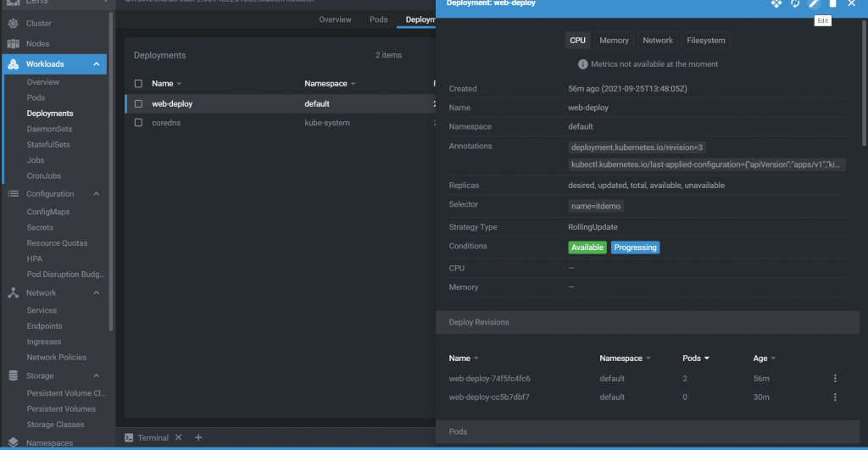Click the Available condition badge
The height and width of the screenshot is (450, 868).
(587, 247)
